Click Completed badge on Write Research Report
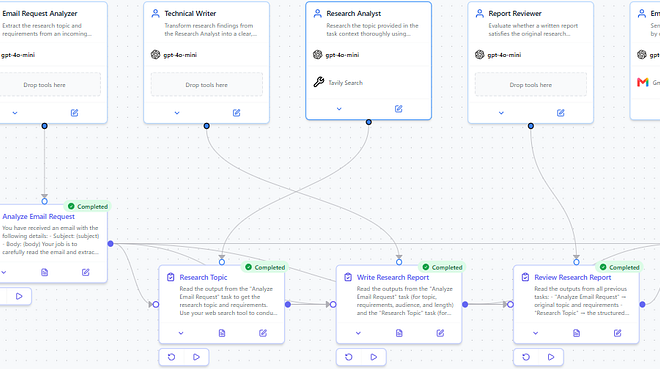Image resolution: width=660 pixels, height=369 pixels. click(442, 267)
